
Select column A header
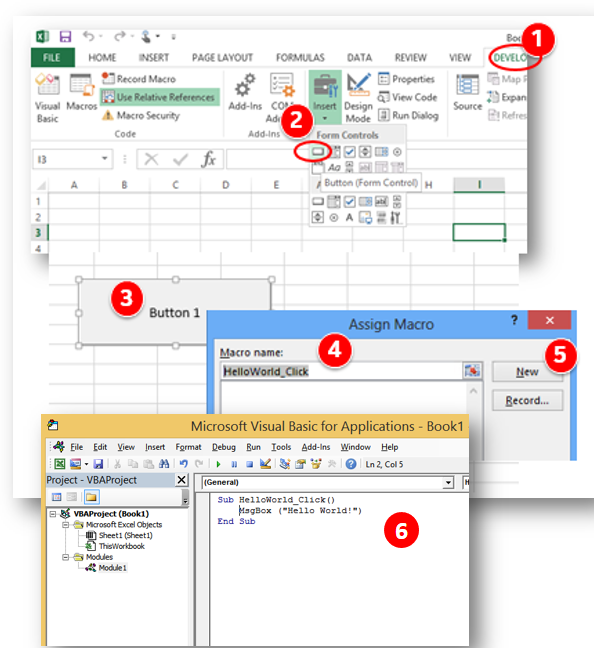tap(74, 185)
